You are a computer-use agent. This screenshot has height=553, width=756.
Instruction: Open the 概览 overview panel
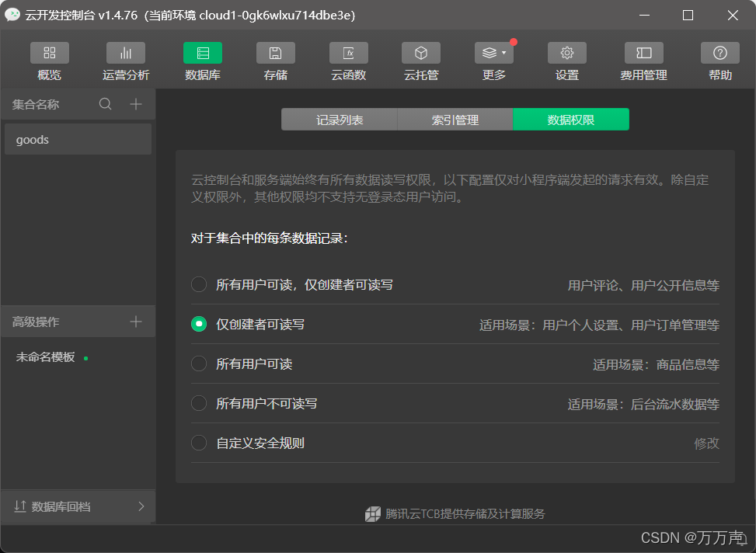tap(49, 61)
